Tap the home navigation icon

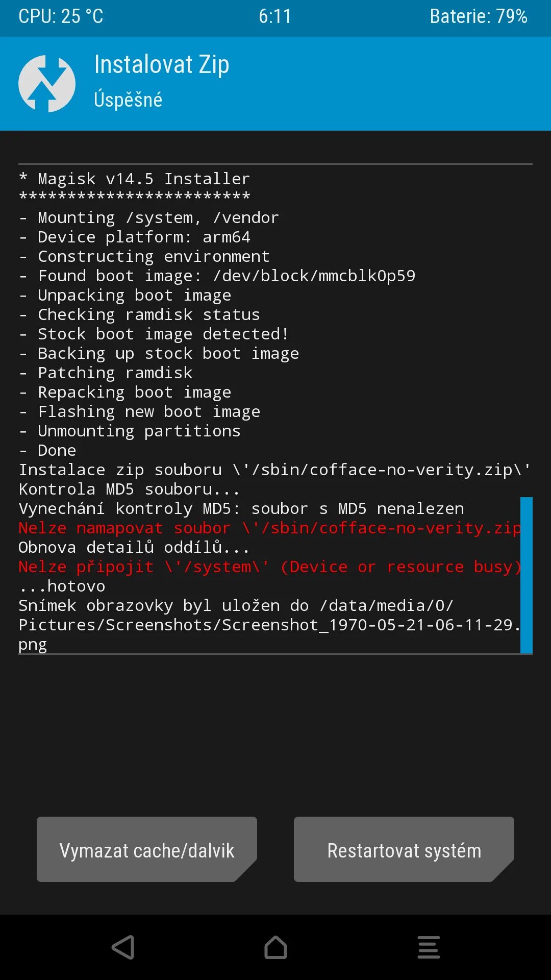click(x=275, y=947)
